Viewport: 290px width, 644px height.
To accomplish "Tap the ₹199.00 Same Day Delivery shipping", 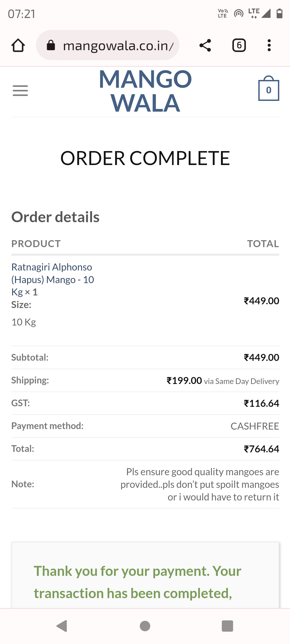I will coord(223,381).
